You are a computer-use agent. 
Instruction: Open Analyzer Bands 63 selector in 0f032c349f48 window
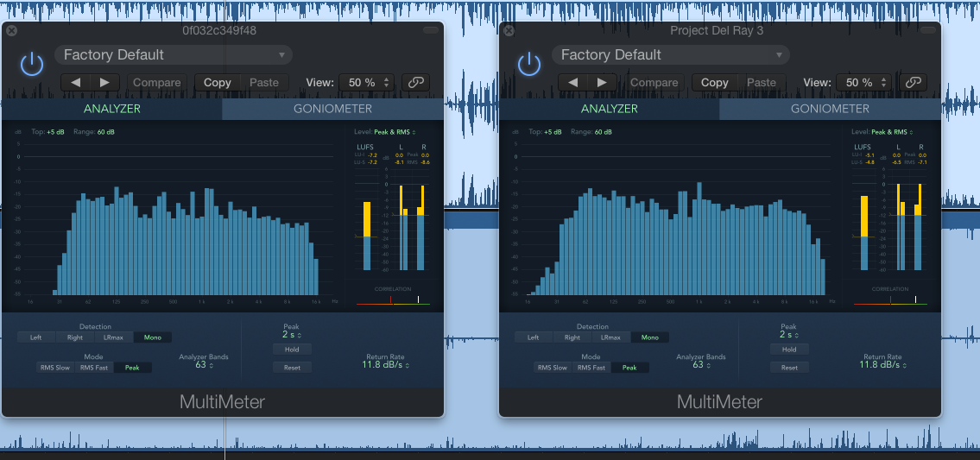click(204, 365)
